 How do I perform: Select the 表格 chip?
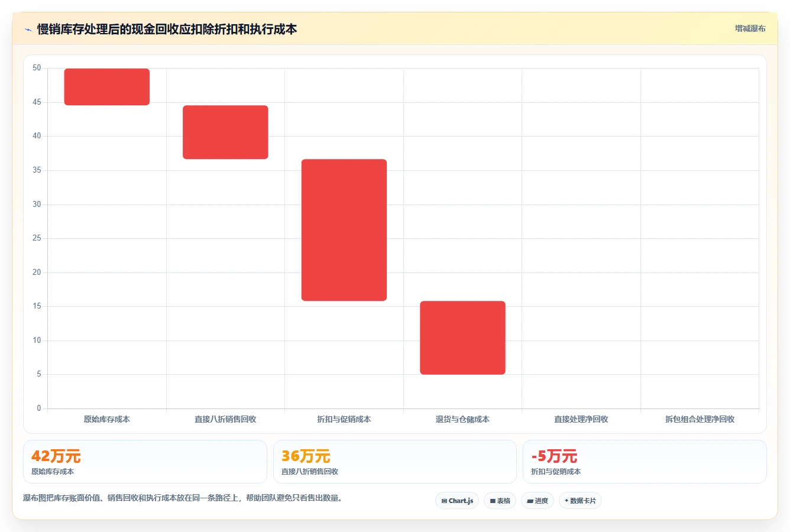coord(500,501)
